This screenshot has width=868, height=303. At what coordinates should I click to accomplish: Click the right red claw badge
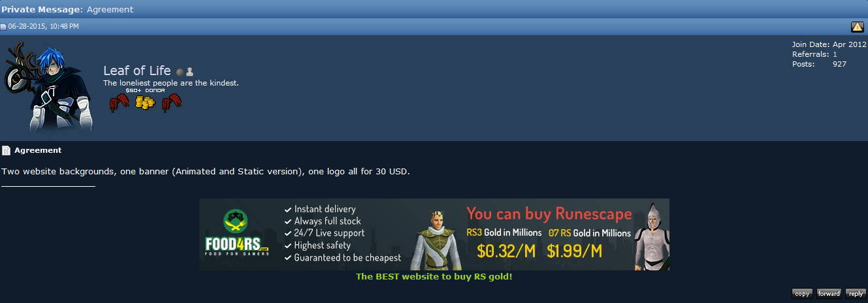tap(171, 103)
